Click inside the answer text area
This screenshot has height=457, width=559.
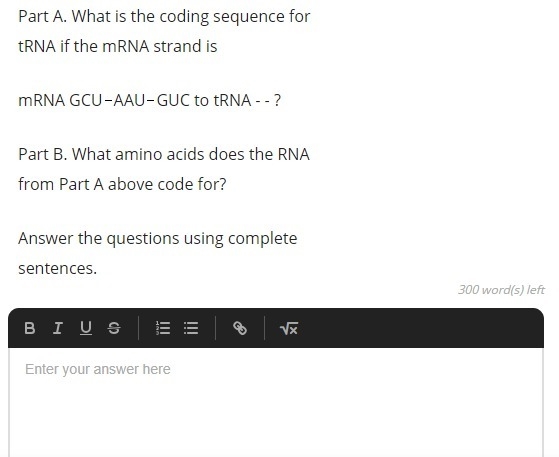click(x=276, y=403)
